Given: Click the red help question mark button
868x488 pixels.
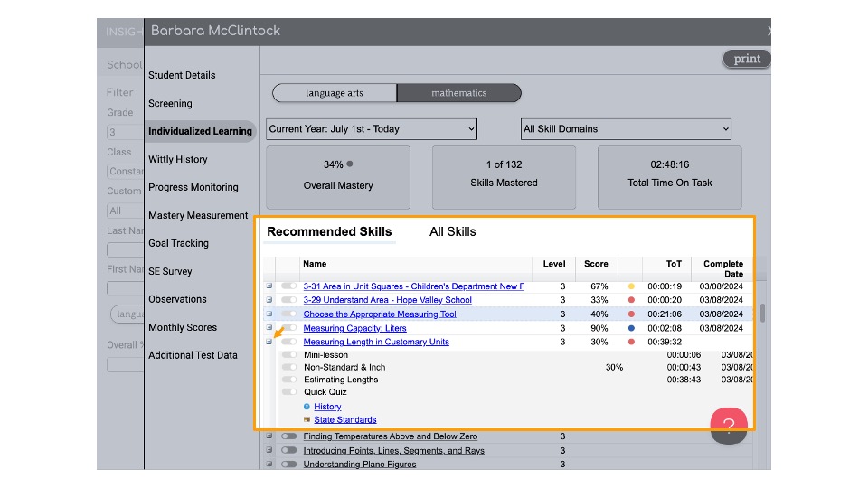Looking at the screenshot, I should 729,426.
